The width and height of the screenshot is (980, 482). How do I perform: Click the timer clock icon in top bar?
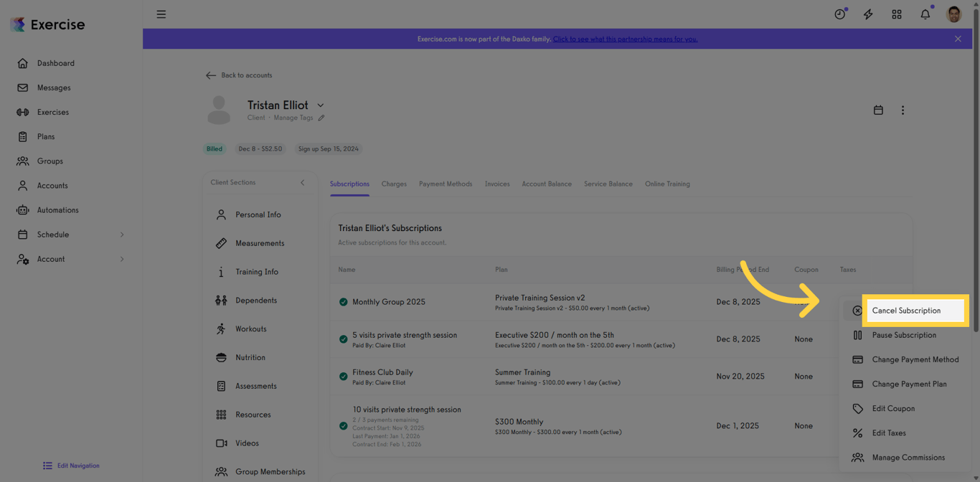coord(840,14)
